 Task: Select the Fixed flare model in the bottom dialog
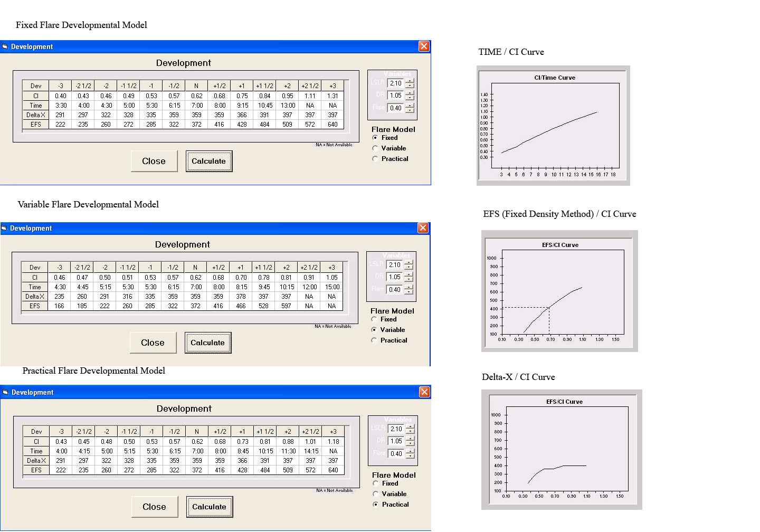376,483
